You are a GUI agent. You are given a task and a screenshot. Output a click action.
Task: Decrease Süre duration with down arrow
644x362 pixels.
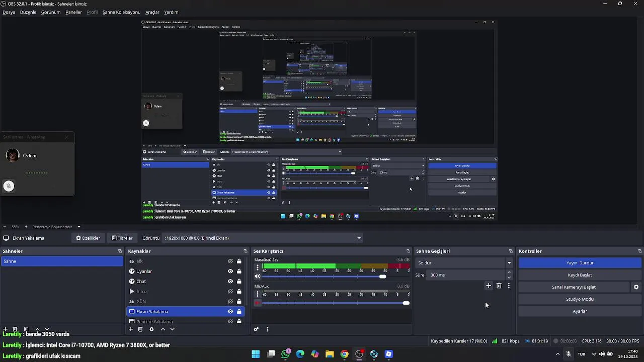pyautogui.click(x=509, y=278)
